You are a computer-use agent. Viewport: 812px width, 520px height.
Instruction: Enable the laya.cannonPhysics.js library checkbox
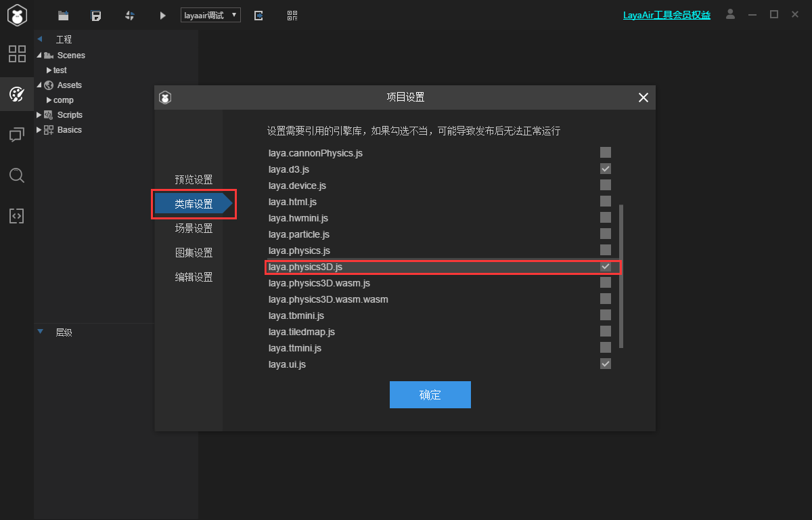click(x=605, y=152)
